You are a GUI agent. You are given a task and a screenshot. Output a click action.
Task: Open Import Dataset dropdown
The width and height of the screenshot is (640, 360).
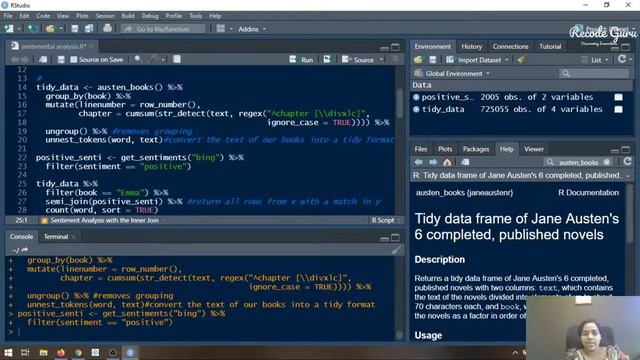pos(478,60)
